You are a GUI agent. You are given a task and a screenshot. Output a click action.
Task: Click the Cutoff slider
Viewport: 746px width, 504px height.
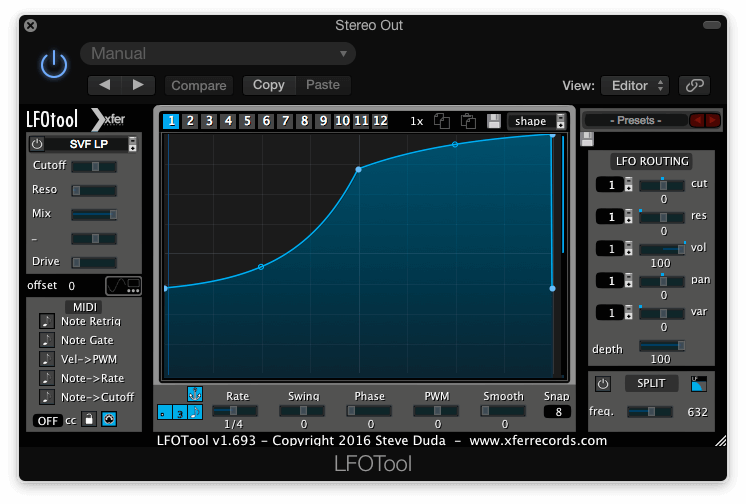pyautogui.click(x=94, y=166)
